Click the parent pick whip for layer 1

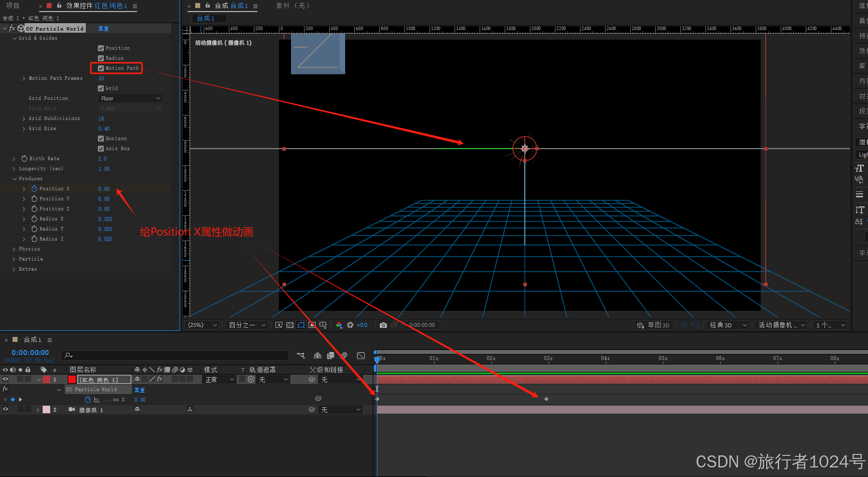312,380
